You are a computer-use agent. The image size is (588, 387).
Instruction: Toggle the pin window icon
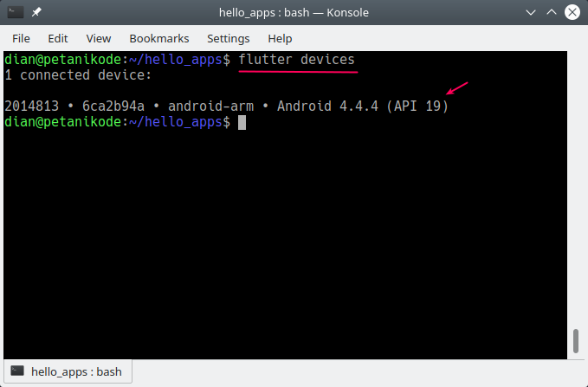(x=36, y=12)
